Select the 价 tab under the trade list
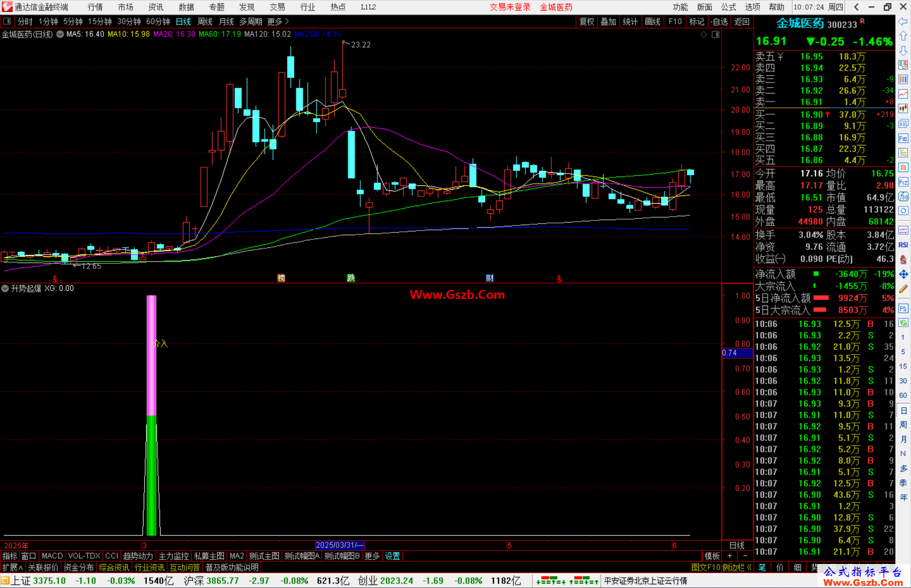The image size is (911, 588). point(780,567)
